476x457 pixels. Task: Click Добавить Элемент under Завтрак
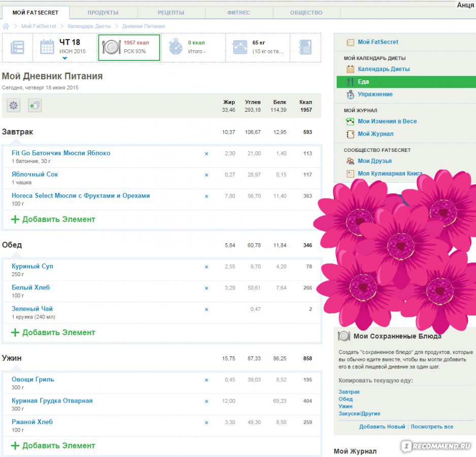pos(53,219)
